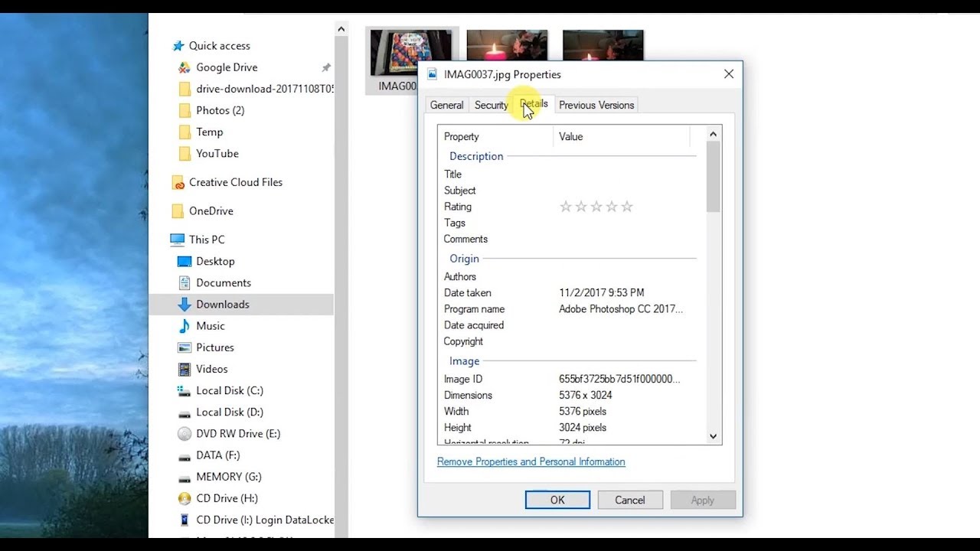This screenshot has width=980, height=551.
Task: Open the Details tab
Action: tap(534, 104)
